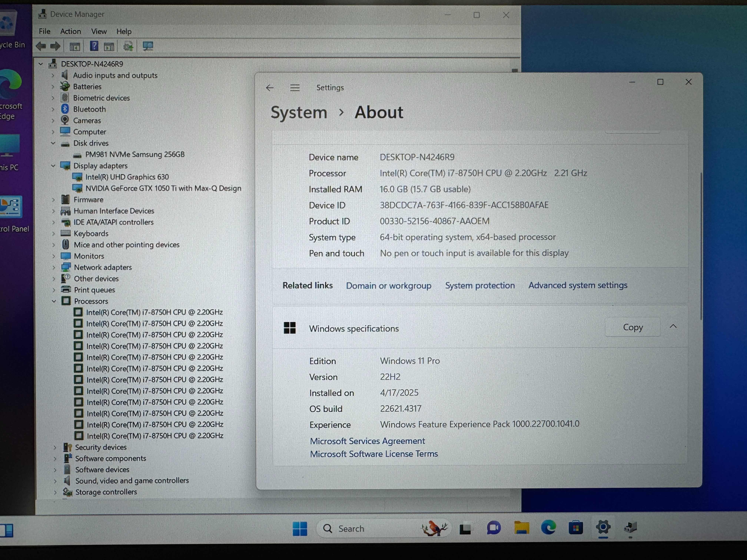
Task: Expand the Security devices category
Action: [x=55, y=447]
